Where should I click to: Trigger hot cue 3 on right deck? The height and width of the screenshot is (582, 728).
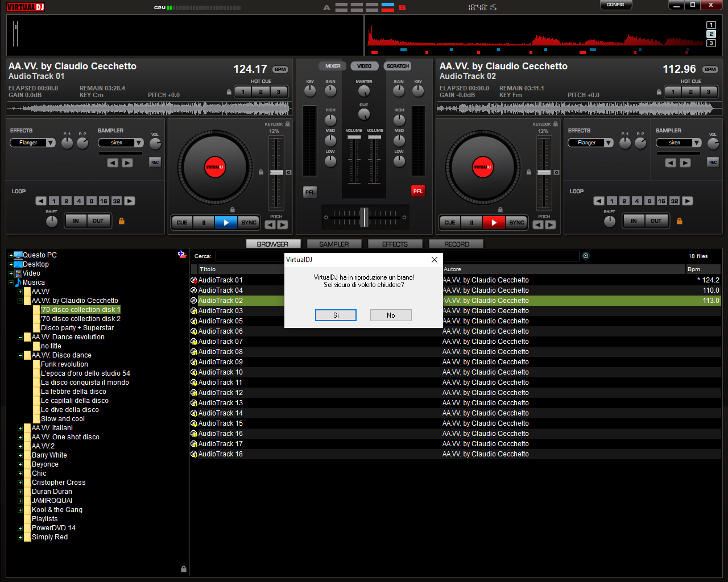click(x=708, y=92)
